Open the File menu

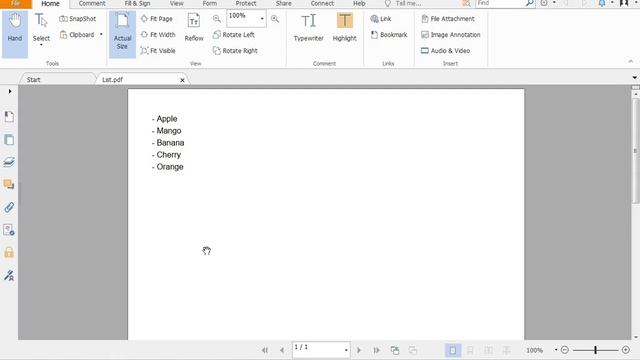pyautogui.click(x=16, y=3)
